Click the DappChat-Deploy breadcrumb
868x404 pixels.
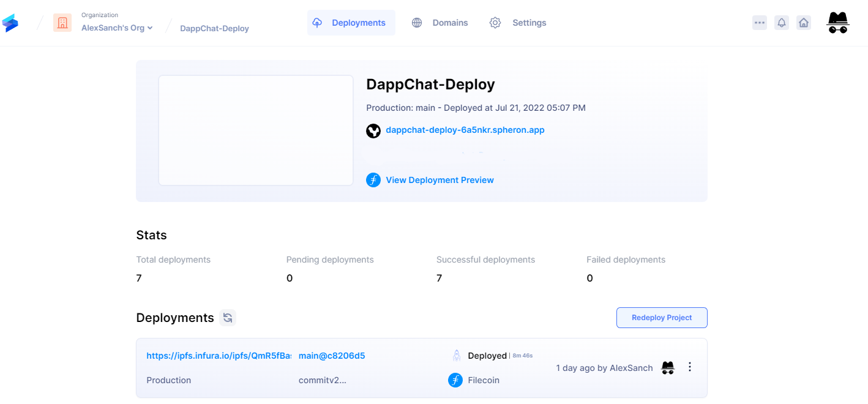[x=214, y=28]
